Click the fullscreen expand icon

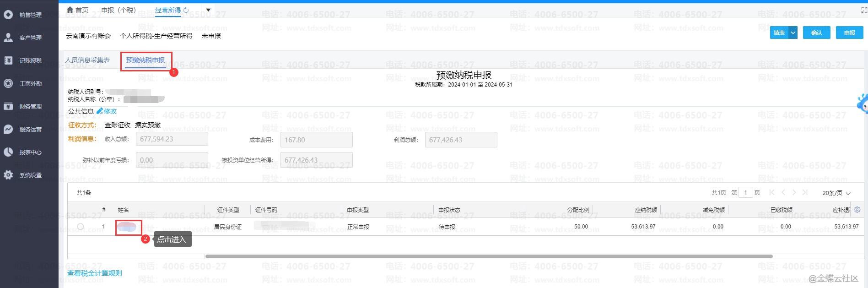[x=864, y=10]
